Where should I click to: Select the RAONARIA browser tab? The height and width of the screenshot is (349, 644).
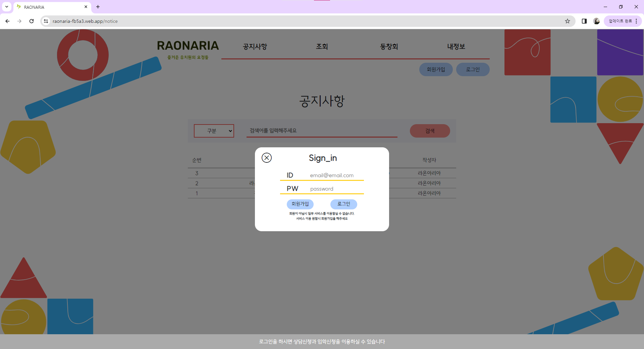click(52, 7)
